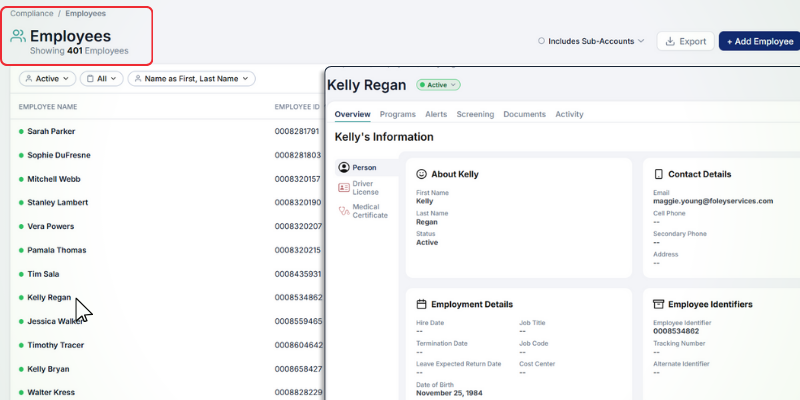This screenshot has height=400, width=800.
Task: Open Kelly Regan's Active status badge dropdown
Action: tap(438, 85)
